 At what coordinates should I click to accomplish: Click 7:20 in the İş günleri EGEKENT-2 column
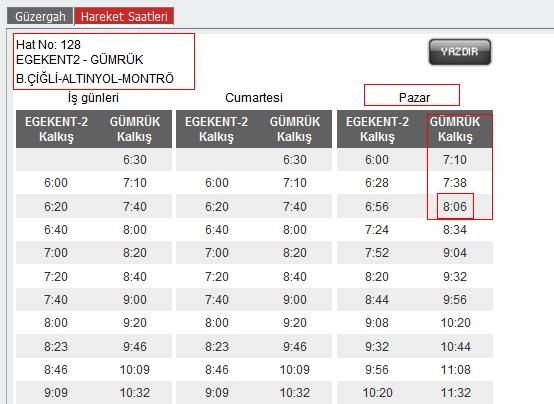(x=56, y=276)
